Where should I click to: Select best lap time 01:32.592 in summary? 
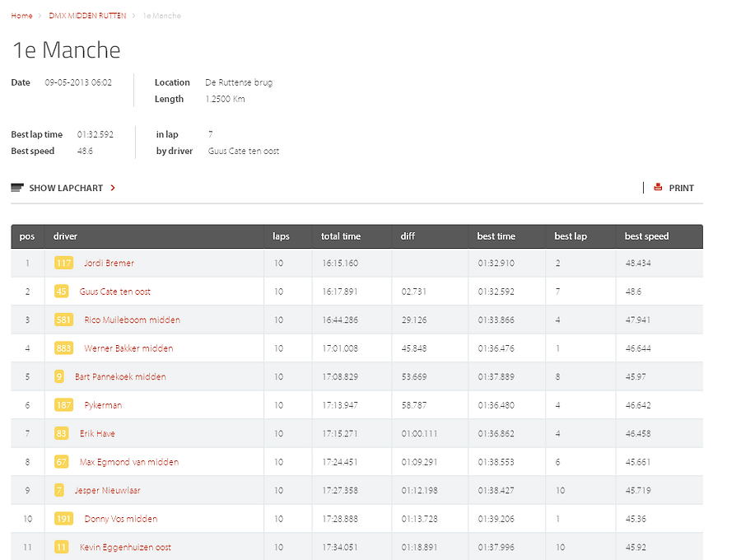click(x=96, y=134)
